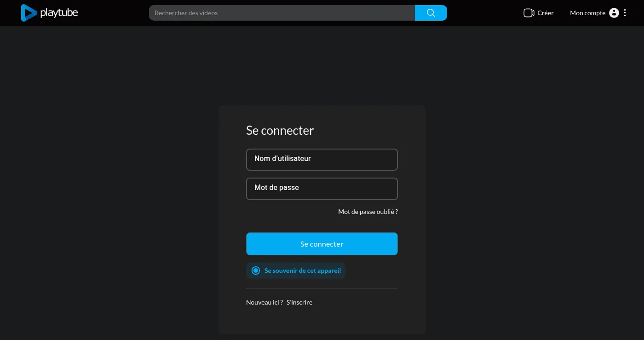Open the user avatar account icon
This screenshot has height=340, width=644.
point(614,13)
